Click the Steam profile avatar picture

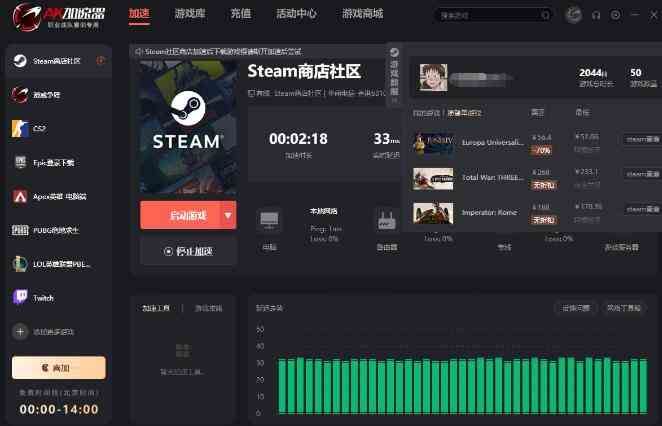point(433,77)
